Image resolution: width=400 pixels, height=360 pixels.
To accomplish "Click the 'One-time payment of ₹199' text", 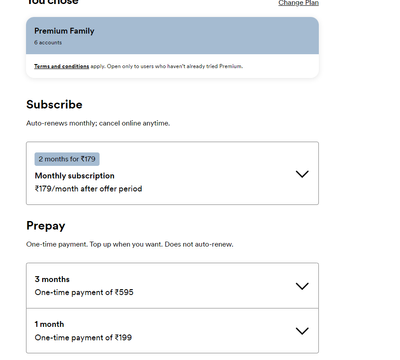I will (83, 337).
